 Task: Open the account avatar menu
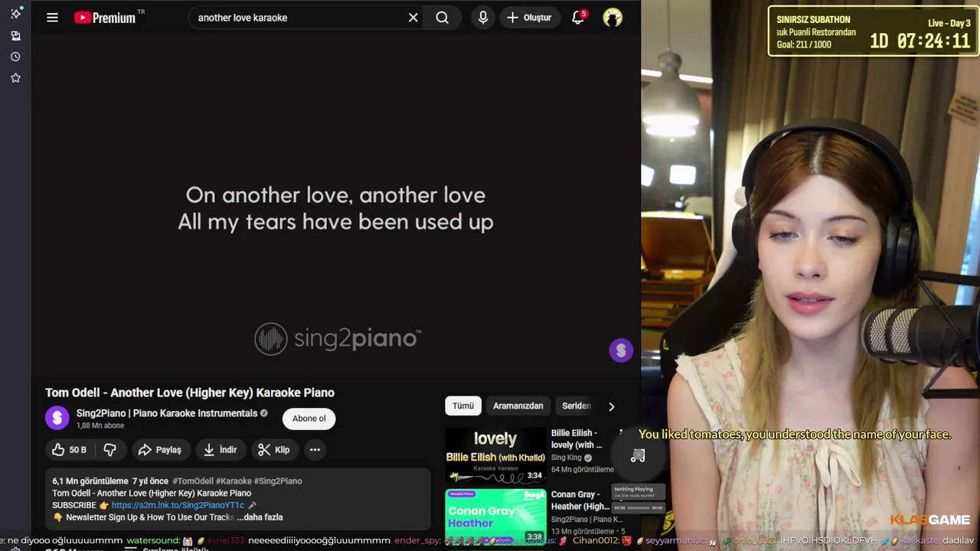612,18
